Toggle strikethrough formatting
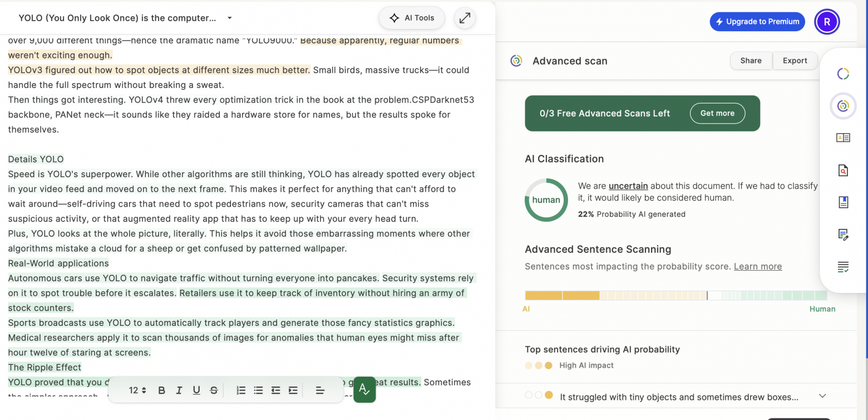This screenshot has width=868, height=420. pos(214,390)
